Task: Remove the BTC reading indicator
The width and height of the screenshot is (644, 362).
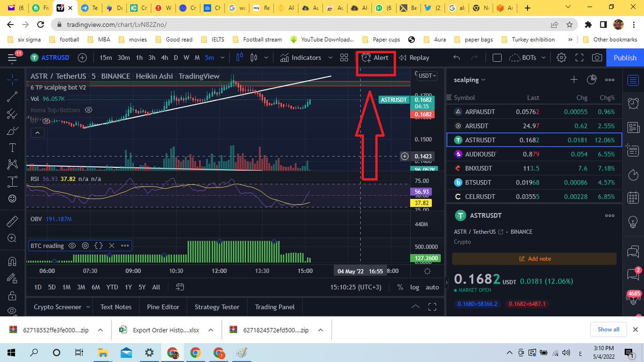Action: pos(112,246)
